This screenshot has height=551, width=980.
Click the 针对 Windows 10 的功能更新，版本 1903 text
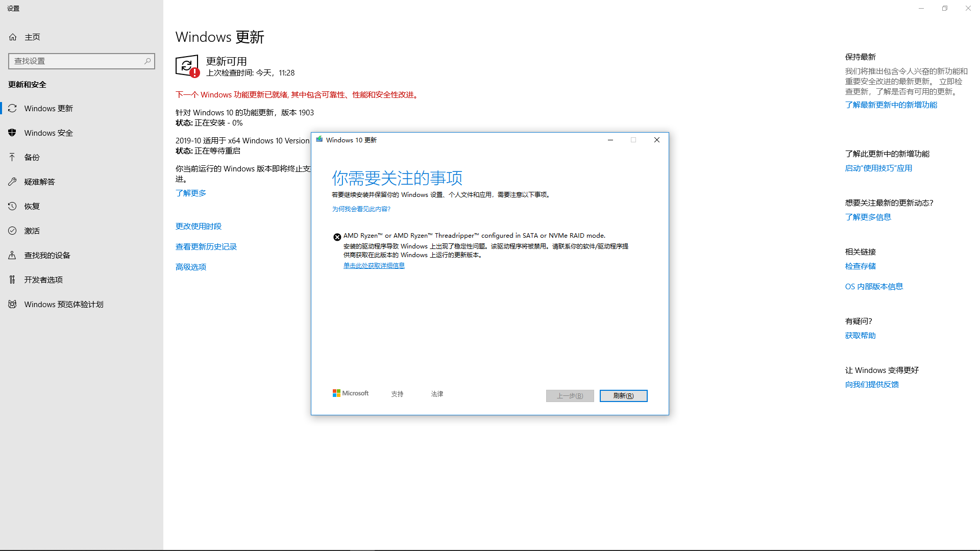244,113
